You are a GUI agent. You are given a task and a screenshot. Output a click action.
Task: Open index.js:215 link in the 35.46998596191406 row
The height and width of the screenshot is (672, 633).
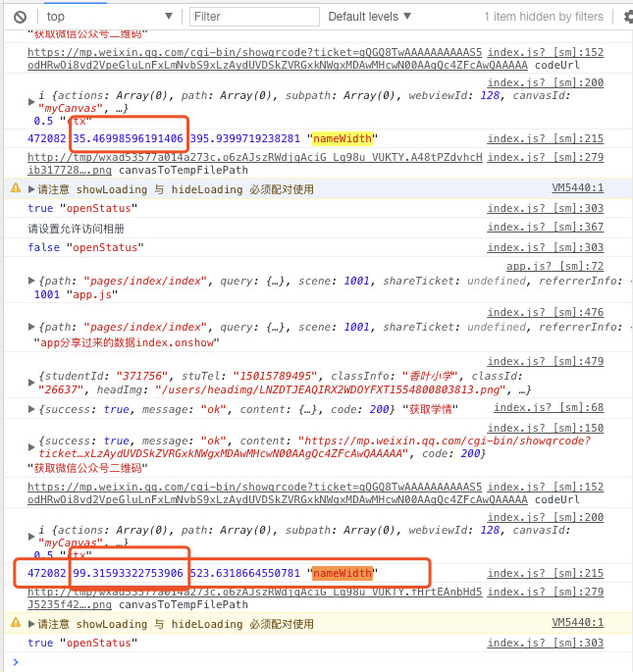point(545,138)
